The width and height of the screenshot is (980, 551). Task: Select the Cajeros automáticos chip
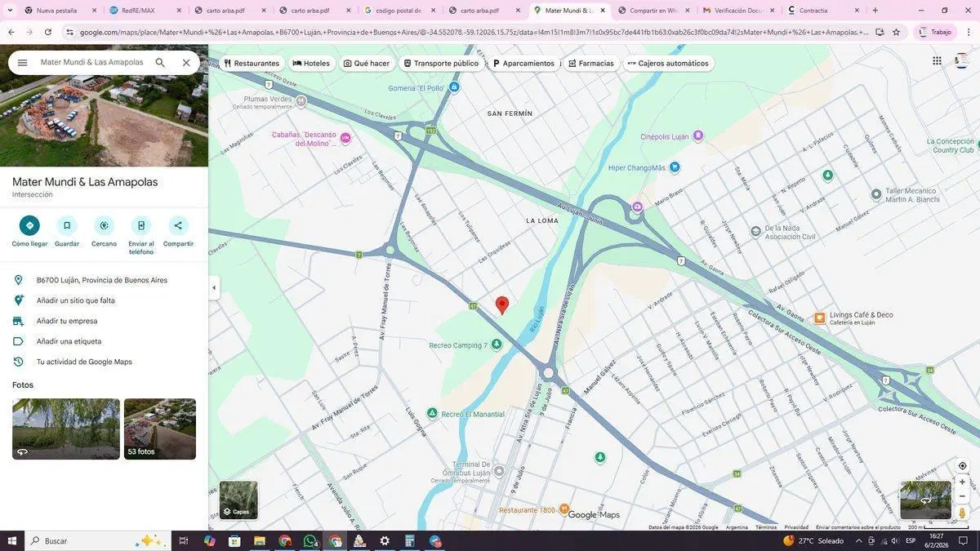668,63
